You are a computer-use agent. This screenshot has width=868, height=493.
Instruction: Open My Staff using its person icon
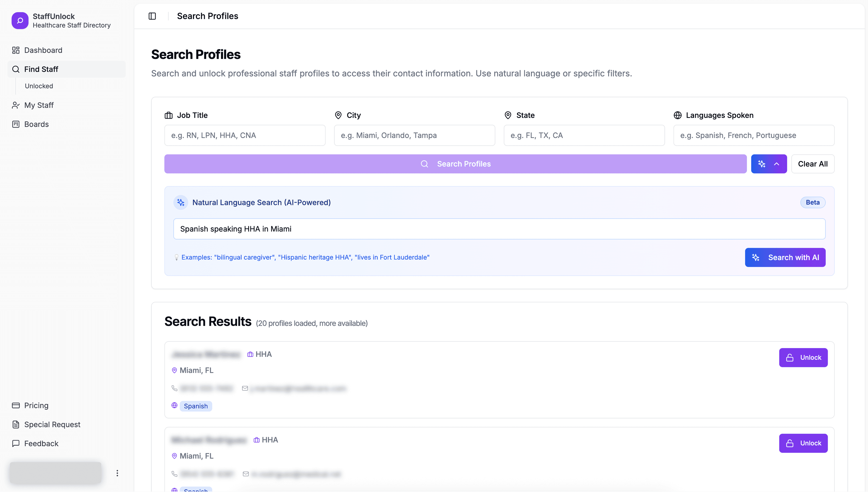pos(16,105)
